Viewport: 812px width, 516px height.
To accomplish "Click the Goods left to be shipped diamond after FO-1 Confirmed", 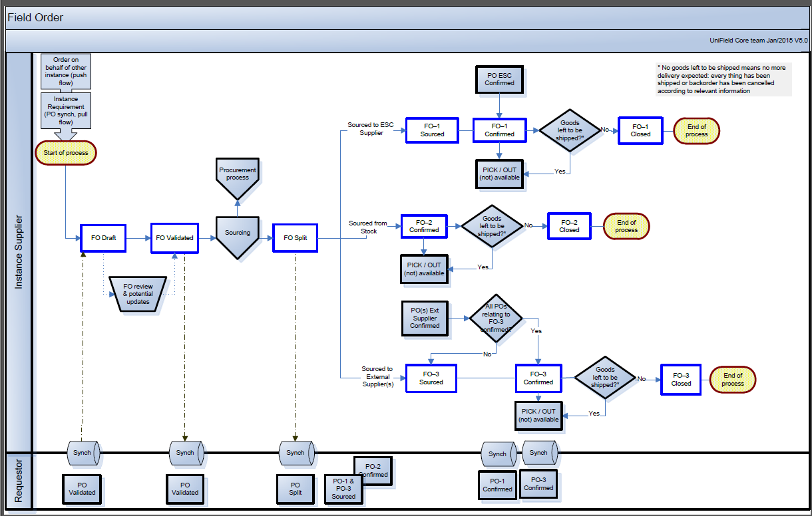I will point(570,130).
